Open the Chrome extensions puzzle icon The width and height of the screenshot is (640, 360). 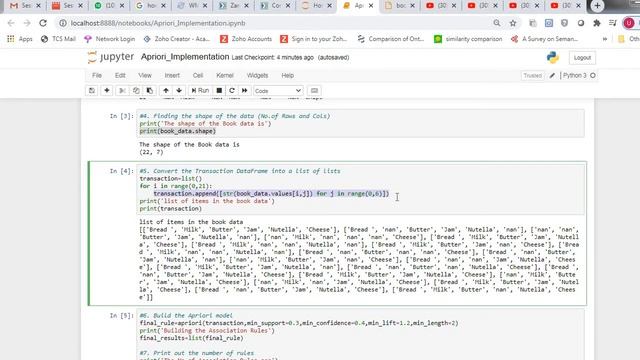[x=597, y=23]
